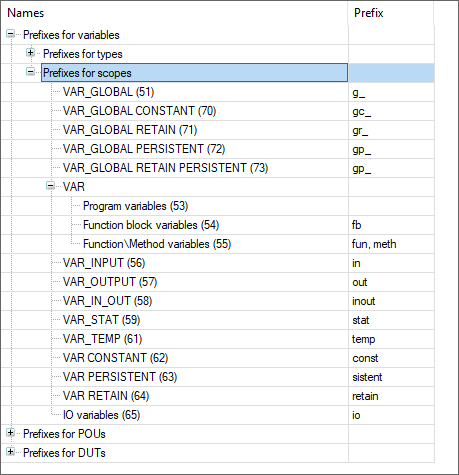
Task: Collapse the Prefixes for variables node
Action: (11, 34)
